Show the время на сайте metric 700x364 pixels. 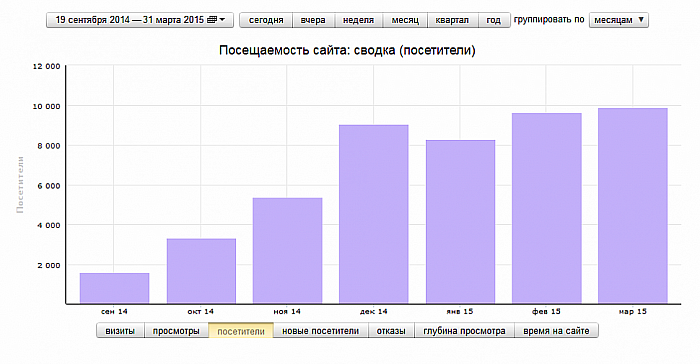(556, 331)
